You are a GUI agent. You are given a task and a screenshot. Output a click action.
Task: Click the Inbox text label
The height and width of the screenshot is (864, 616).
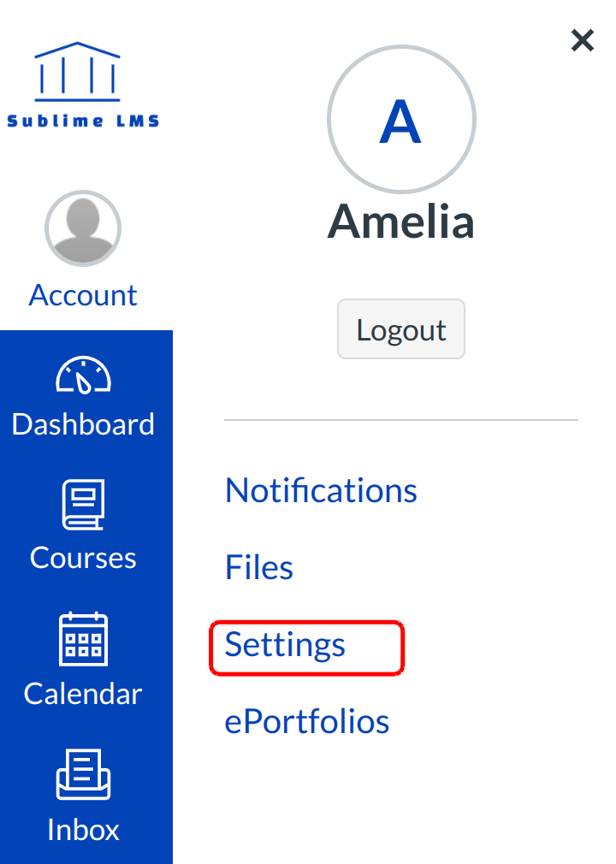83,829
